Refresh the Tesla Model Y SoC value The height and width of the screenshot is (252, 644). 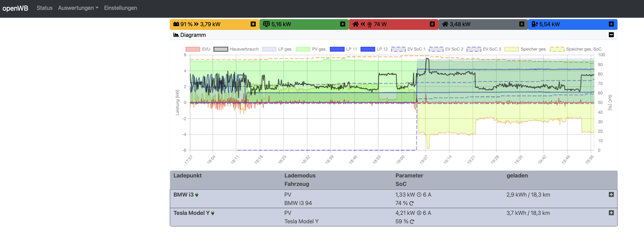click(x=412, y=222)
